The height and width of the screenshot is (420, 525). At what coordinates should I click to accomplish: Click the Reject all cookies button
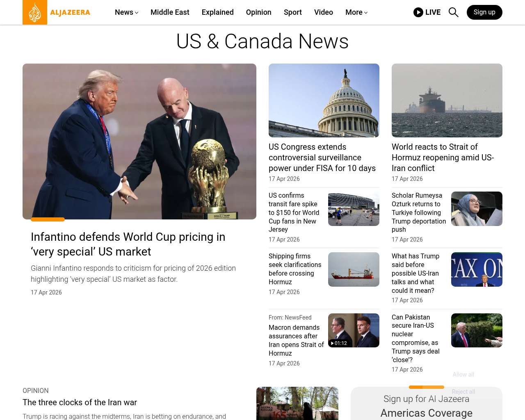(463, 392)
